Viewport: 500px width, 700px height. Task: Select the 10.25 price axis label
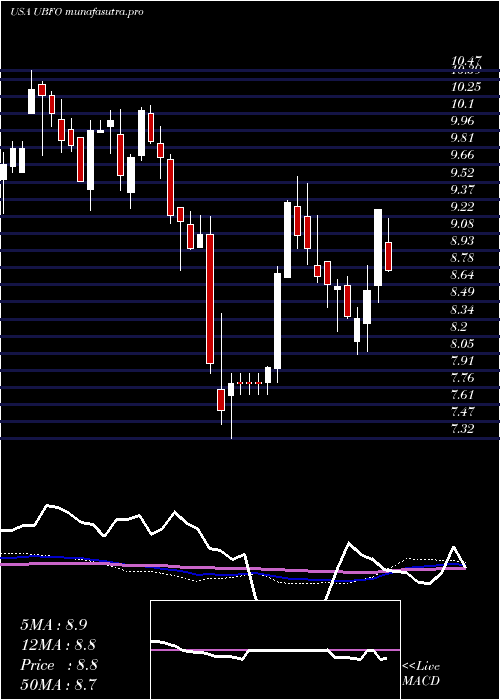coord(466,87)
